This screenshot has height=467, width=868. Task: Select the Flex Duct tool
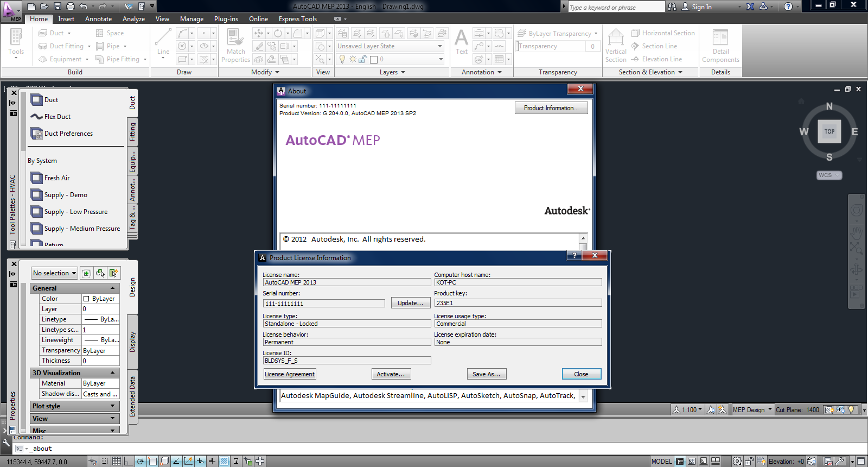point(50,117)
